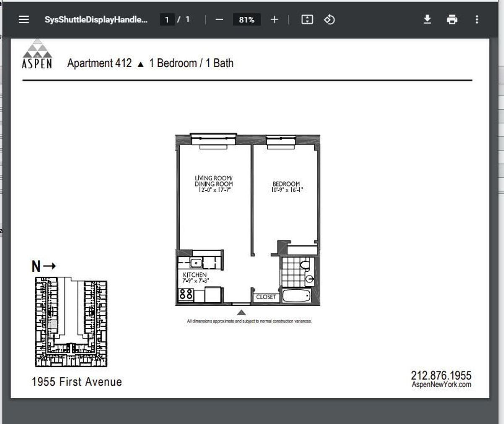This screenshot has width=504, height=424.
Task: Print the floor plan document
Action: (452, 19)
